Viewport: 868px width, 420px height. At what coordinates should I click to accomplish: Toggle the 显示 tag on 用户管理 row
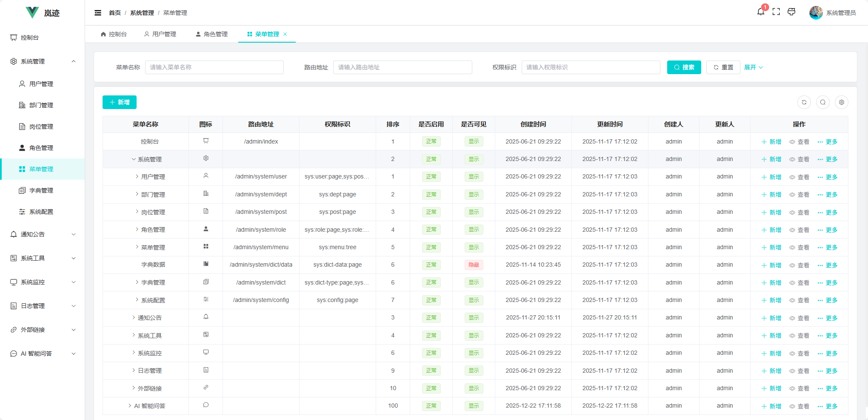[473, 177]
